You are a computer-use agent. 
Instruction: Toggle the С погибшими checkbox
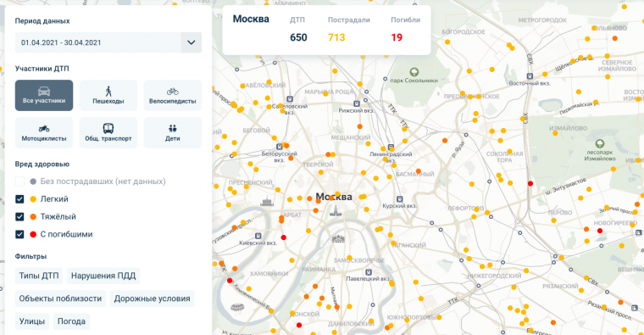tap(19, 234)
